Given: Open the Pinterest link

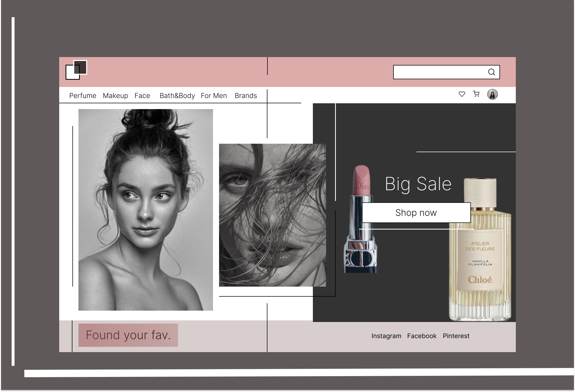Looking at the screenshot, I should [x=456, y=336].
